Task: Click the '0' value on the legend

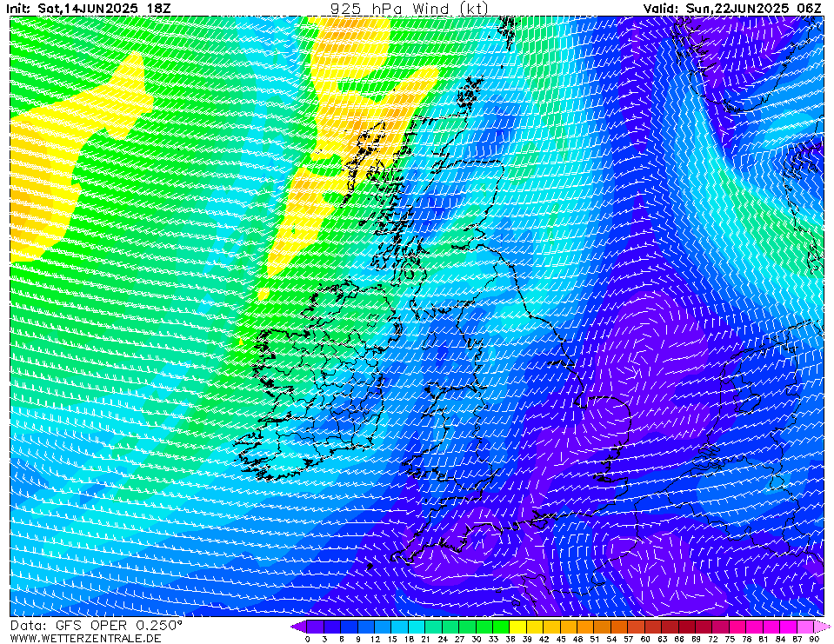Action: 308,639
